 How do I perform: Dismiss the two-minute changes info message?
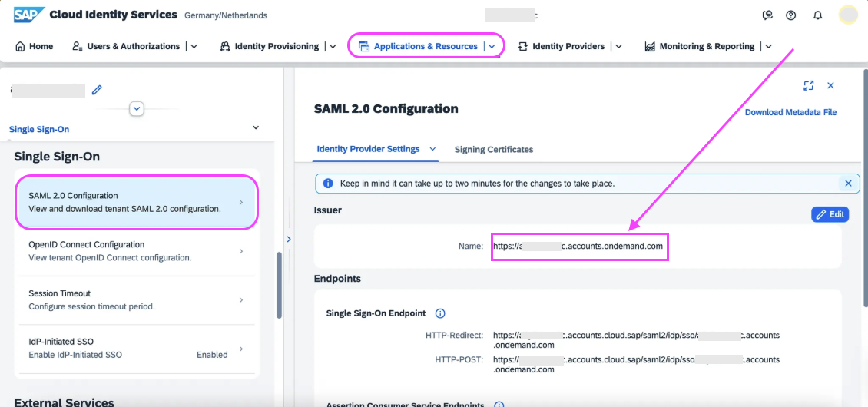tap(848, 184)
